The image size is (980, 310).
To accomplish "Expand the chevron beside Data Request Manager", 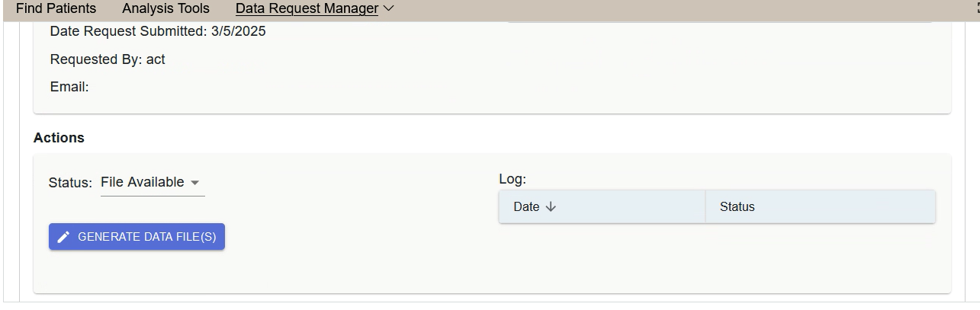I will pyautogui.click(x=388, y=9).
